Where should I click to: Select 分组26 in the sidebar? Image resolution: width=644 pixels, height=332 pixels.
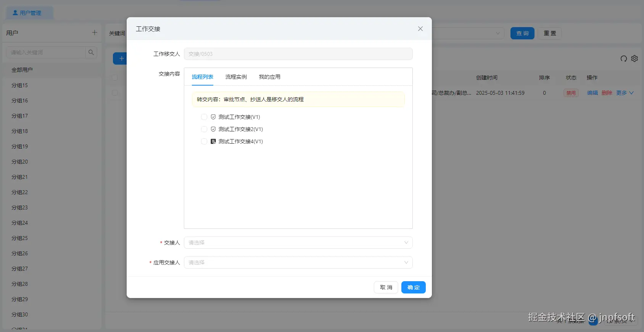coord(52,253)
